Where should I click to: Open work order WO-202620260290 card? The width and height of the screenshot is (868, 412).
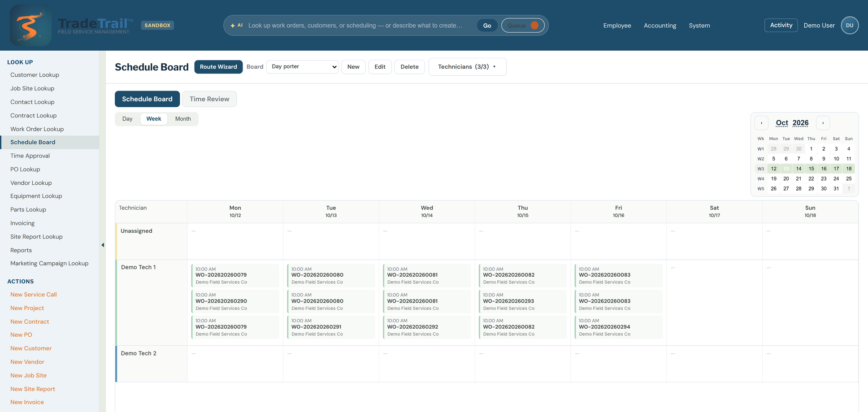235,301
